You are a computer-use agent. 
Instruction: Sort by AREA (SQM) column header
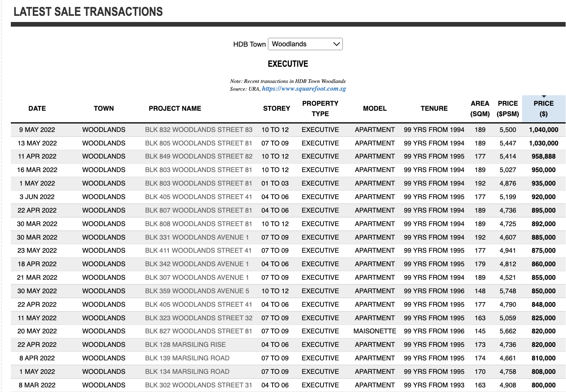(x=480, y=108)
